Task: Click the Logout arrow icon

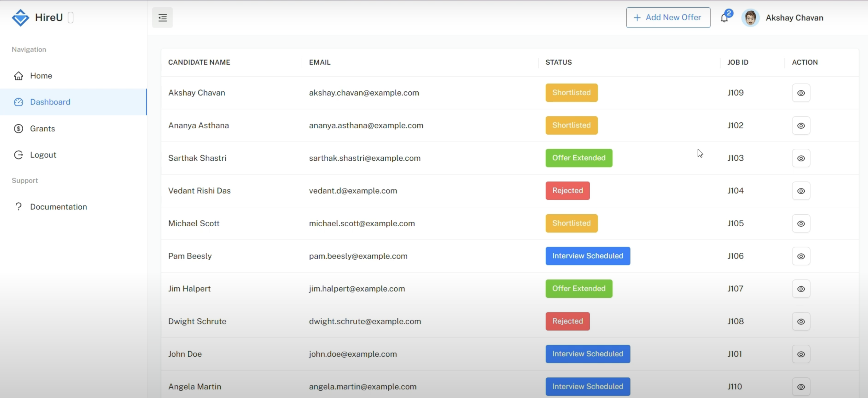Action: pos(18,155)
